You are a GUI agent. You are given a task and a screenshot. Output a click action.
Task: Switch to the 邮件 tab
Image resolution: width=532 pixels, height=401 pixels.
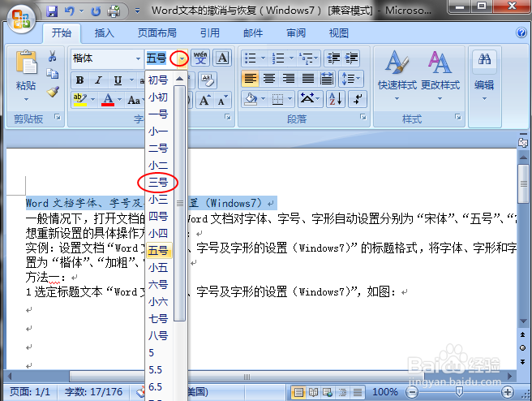[x=253, y=33]
